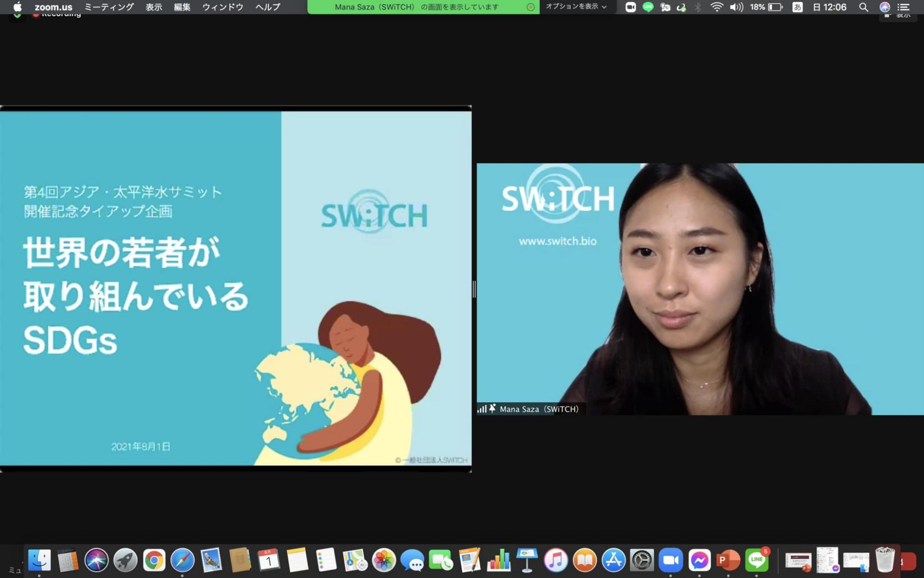Open Maps from the dock
Viewport: 924px width, 578px height.
355,560
